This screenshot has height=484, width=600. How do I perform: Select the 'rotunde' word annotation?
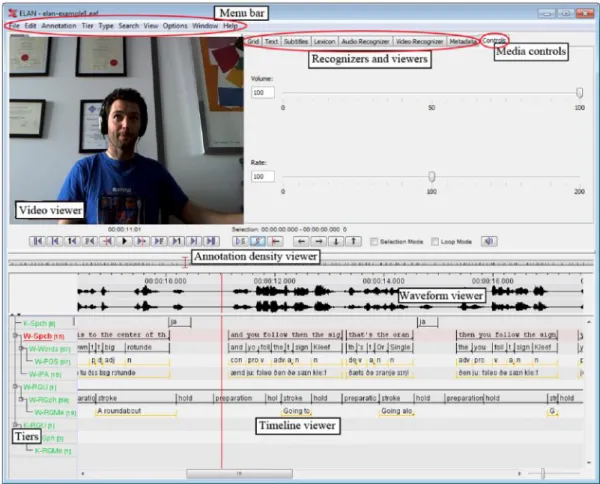[x=147, y=347]
